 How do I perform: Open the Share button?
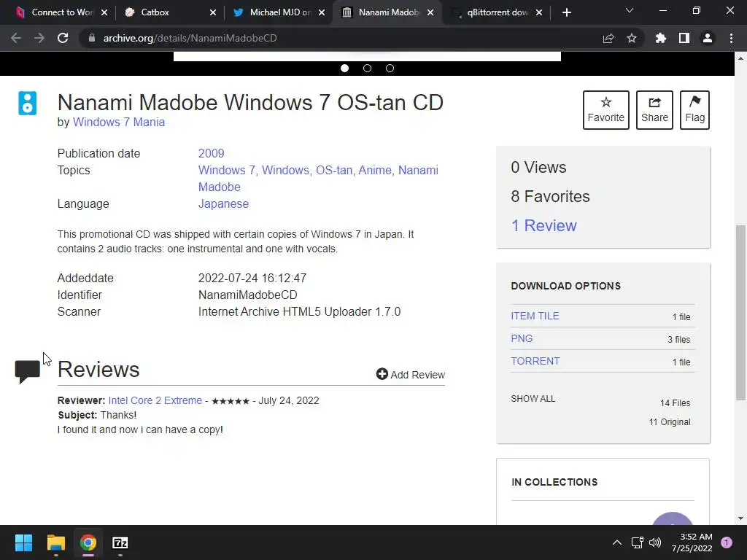coord(654,110)
